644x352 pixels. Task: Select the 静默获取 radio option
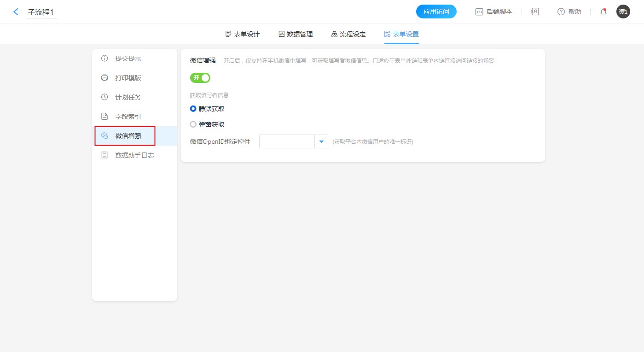point(193,109)
